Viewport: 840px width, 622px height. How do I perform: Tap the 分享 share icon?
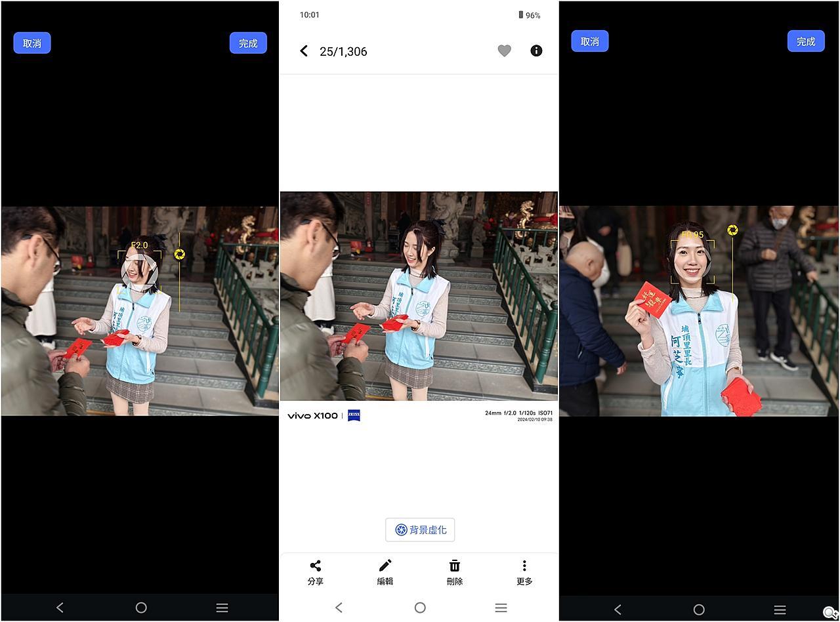click(316, 571)
